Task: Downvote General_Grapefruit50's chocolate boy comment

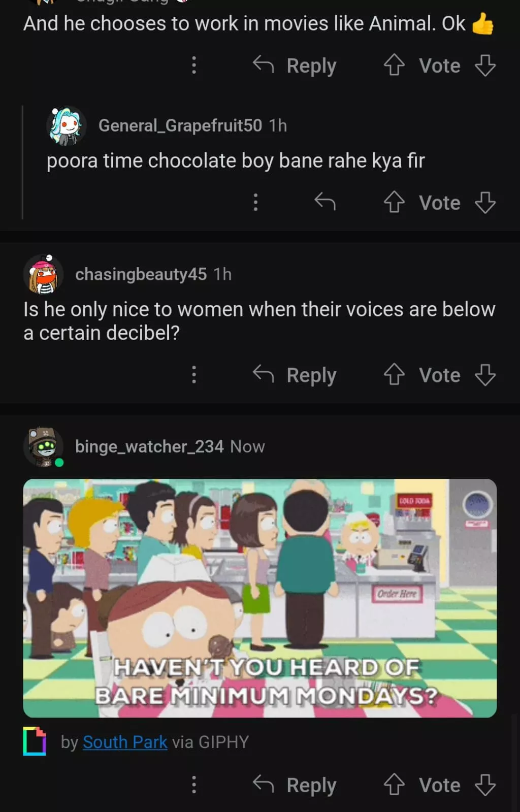Action: (x=485, y=202)
